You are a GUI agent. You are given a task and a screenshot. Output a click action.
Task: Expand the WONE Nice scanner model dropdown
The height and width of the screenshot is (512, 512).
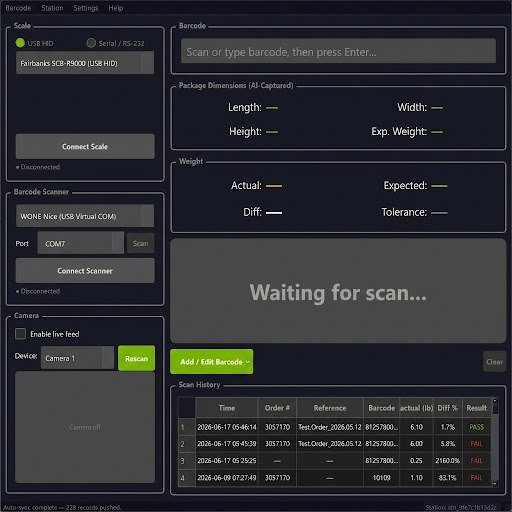click(85, 216)
